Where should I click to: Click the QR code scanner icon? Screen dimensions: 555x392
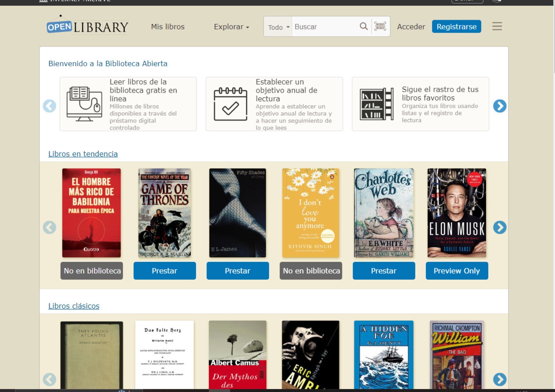point(380,26)
